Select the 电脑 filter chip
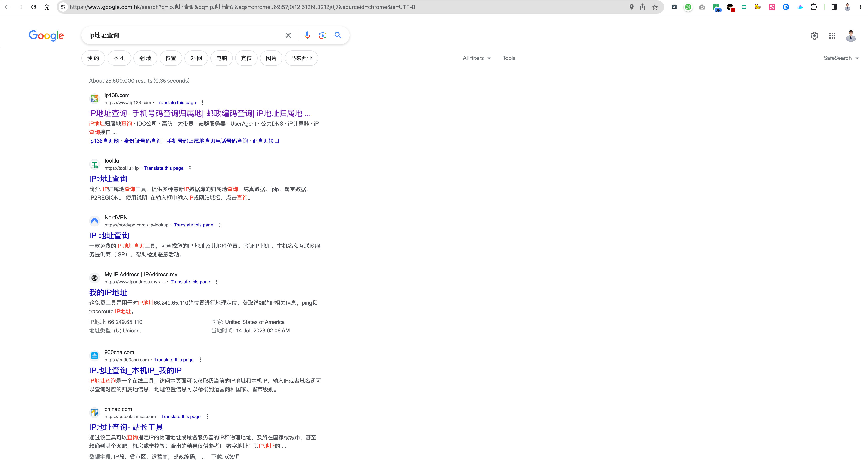 click(x=222, y=58)
